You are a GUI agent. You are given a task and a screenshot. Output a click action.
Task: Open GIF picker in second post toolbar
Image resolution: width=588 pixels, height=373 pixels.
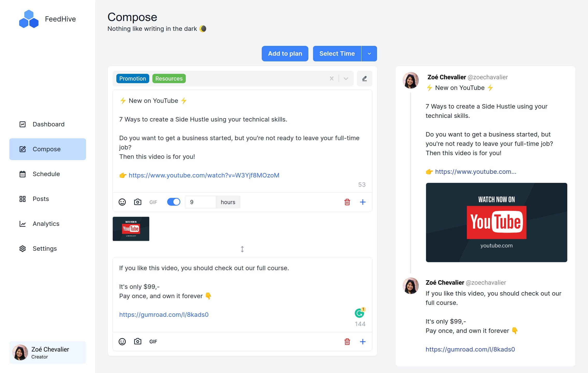(x=153, y=341)
